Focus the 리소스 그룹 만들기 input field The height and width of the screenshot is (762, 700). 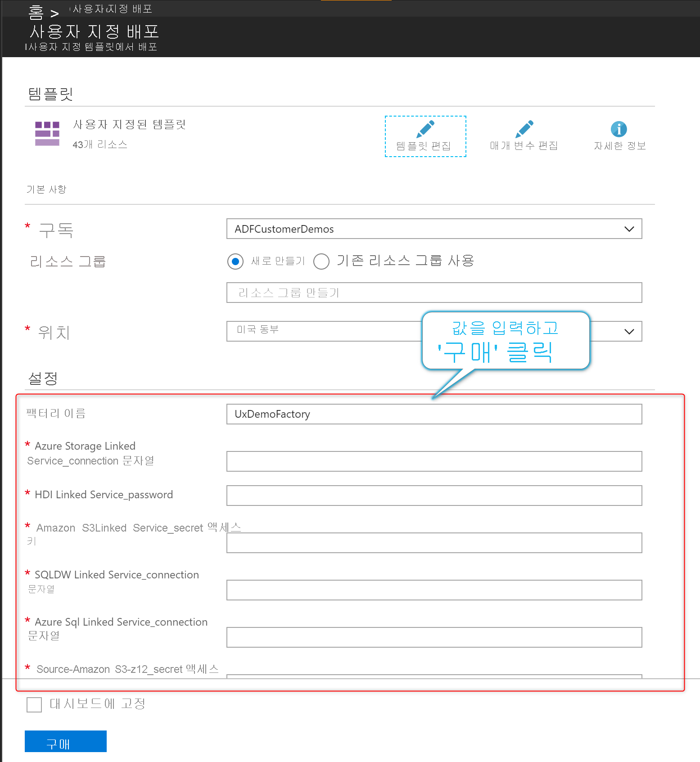(x=434, y=293)
